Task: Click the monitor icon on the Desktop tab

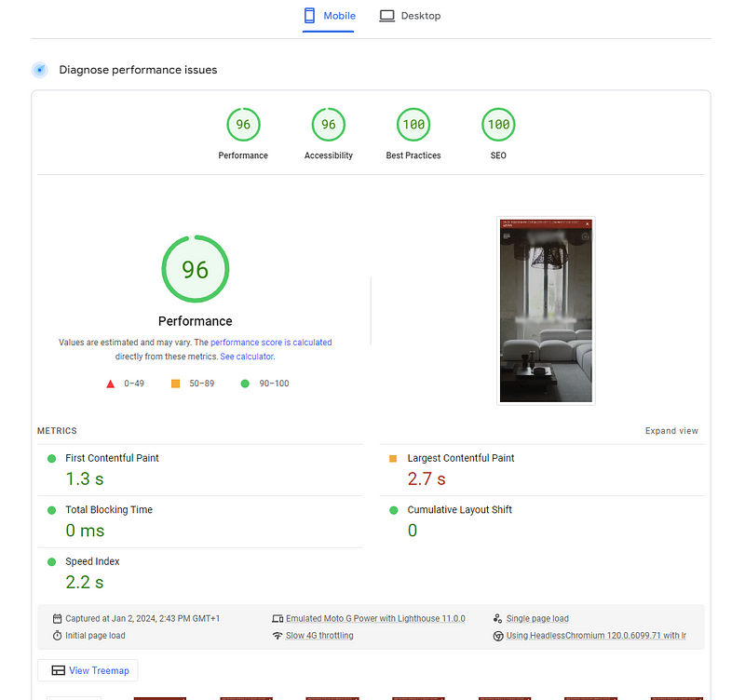Action: click(x=386, y=15)
